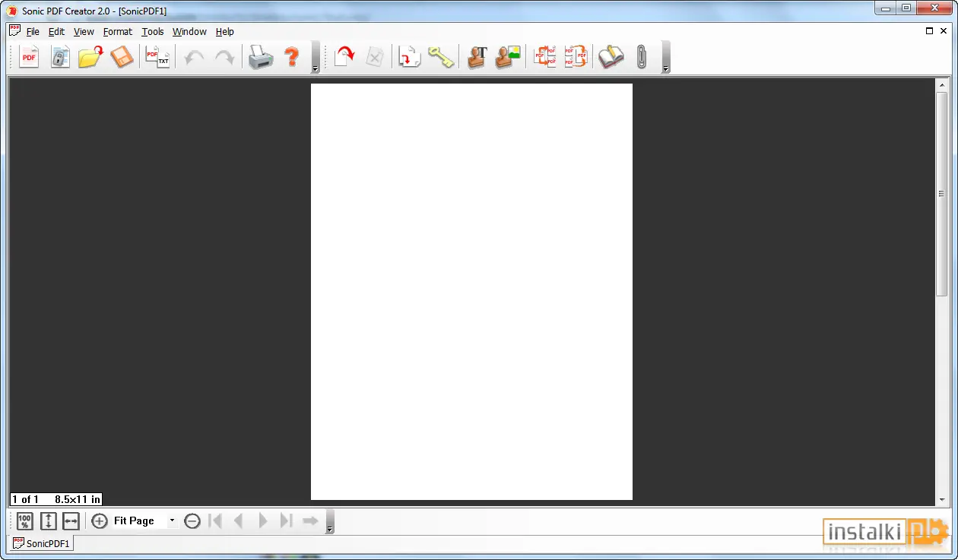
Task: Click the secure PDF padlock icon
Action: (60, 57)
